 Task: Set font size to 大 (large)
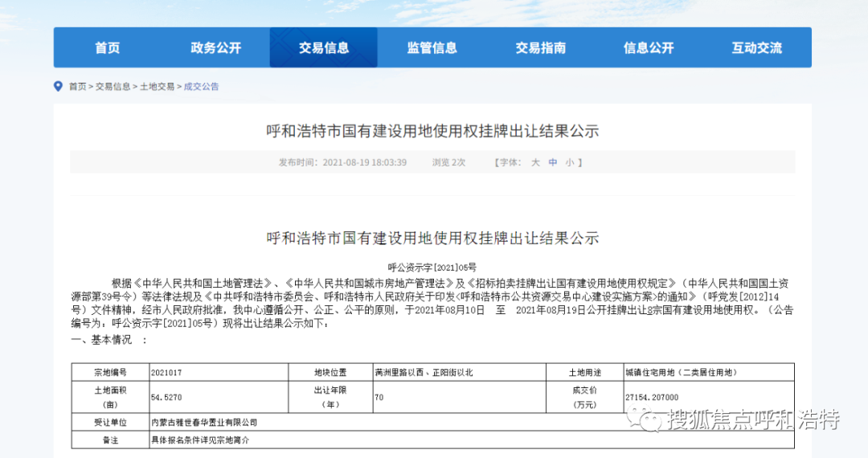535,162
